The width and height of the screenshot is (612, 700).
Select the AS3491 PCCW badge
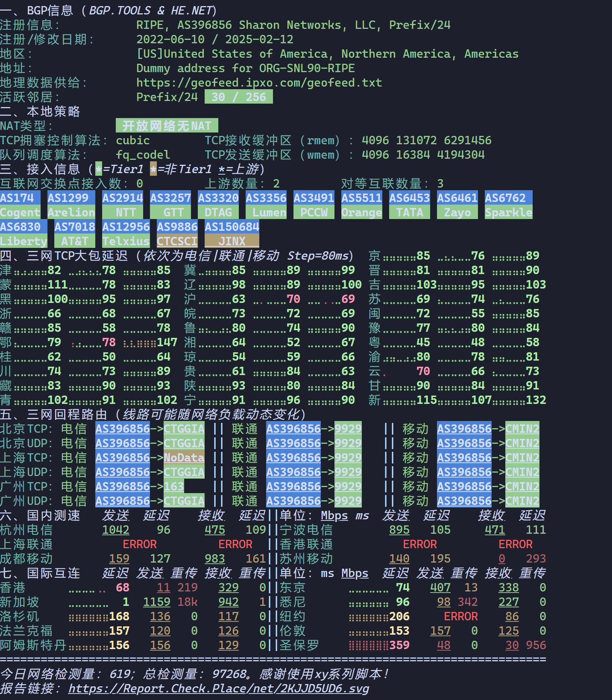(x=314, y=205)
